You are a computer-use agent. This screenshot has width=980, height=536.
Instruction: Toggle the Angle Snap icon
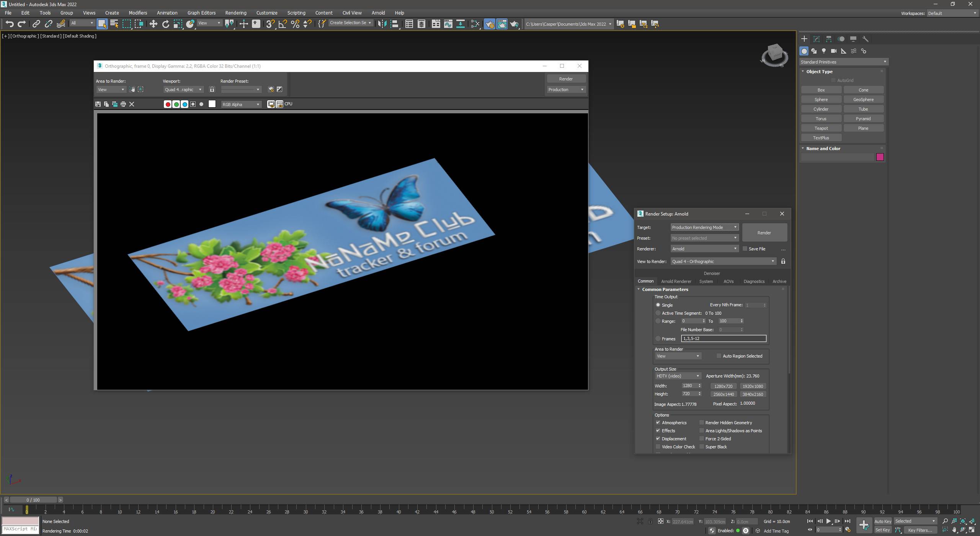[283, 24]
